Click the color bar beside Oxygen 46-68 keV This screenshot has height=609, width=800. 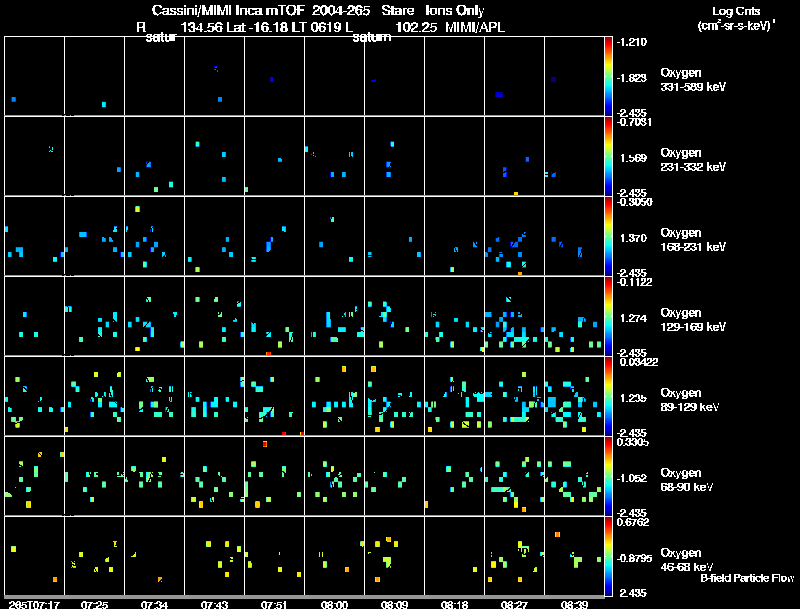click(608, 556)
